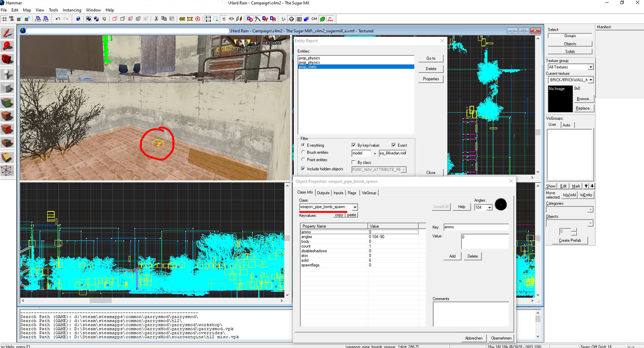The height and width of the screenshot is (348, 644).
Task: Click the smaller grid size icon
Action: click(x=19, y=19)
